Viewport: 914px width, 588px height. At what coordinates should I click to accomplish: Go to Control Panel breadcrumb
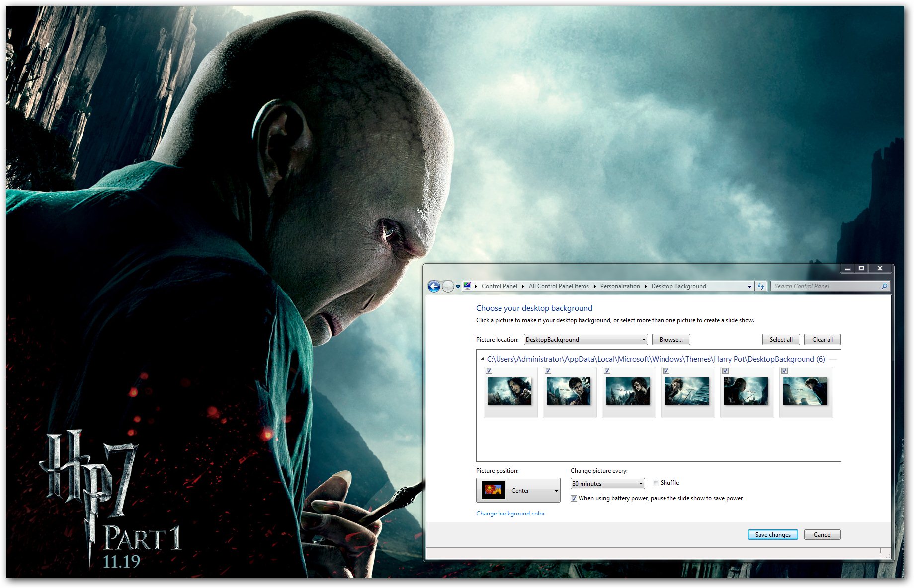click(499, 286)
